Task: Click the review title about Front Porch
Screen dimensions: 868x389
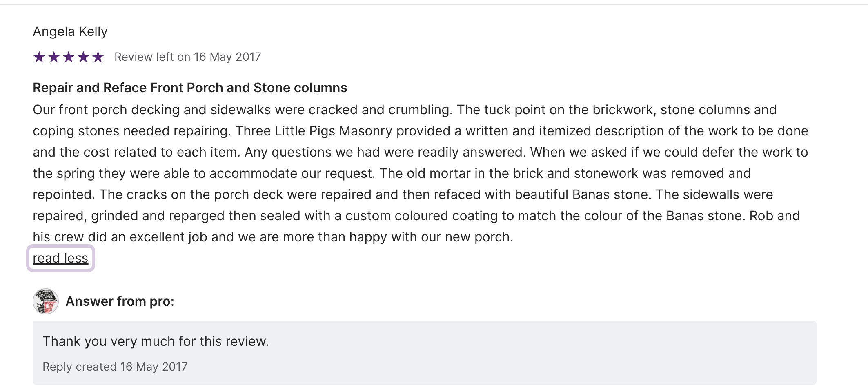Action: click(190, 88)
